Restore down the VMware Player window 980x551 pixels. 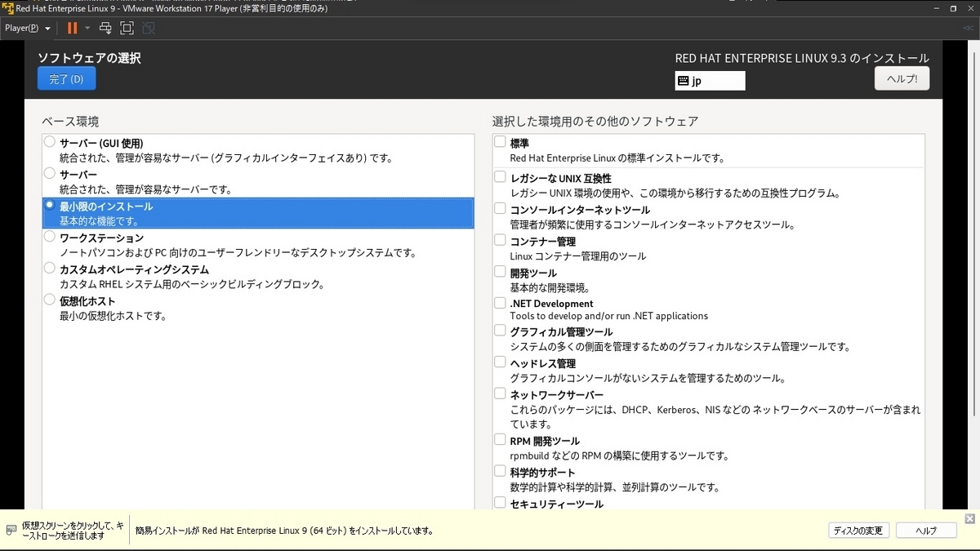point(952,8)
